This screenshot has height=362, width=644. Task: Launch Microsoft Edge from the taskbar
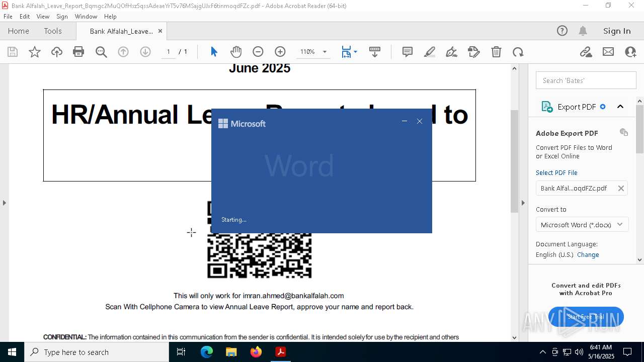pyautogui.click(x=207, y=352)
